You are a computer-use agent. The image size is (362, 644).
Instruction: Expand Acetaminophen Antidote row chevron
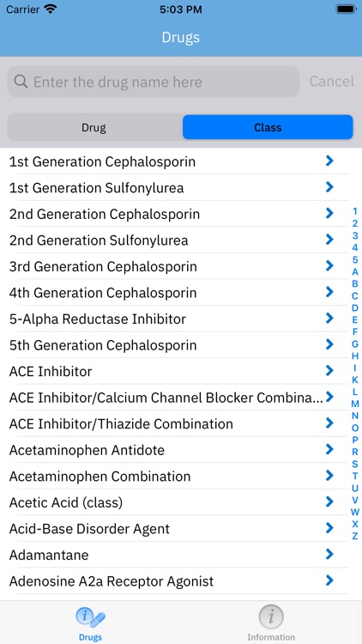coord(329,450)
